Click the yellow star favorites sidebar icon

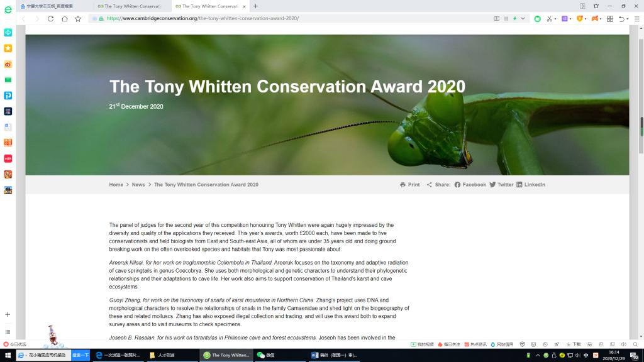pyautogui.click(x=8, y=48)
